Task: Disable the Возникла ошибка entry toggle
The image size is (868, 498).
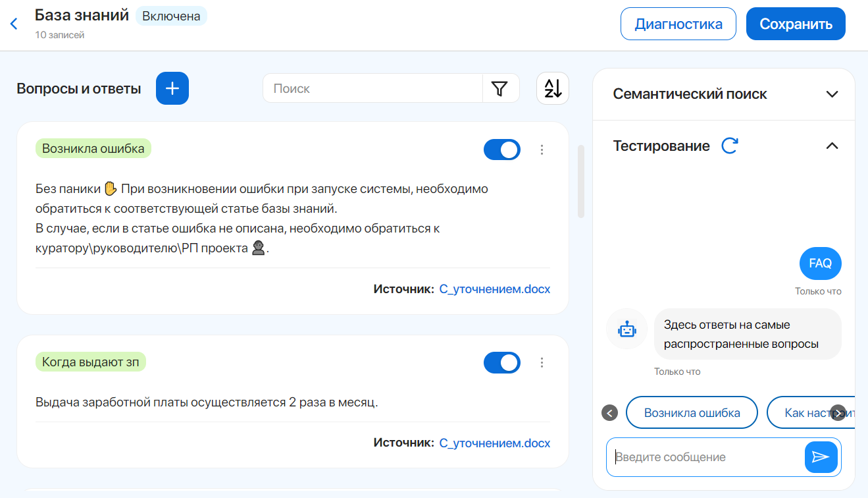Action: coord(502,150)
